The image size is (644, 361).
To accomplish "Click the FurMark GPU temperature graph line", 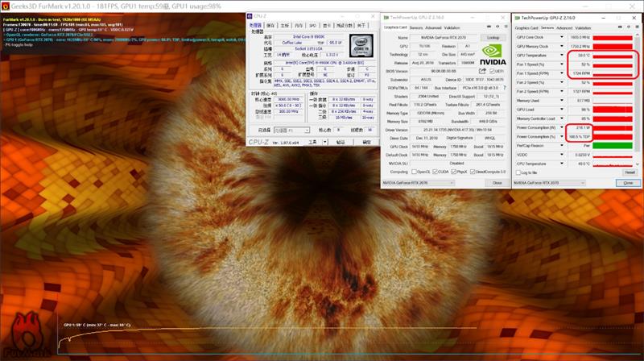I will pyautogui.click(x=267, y=330).
